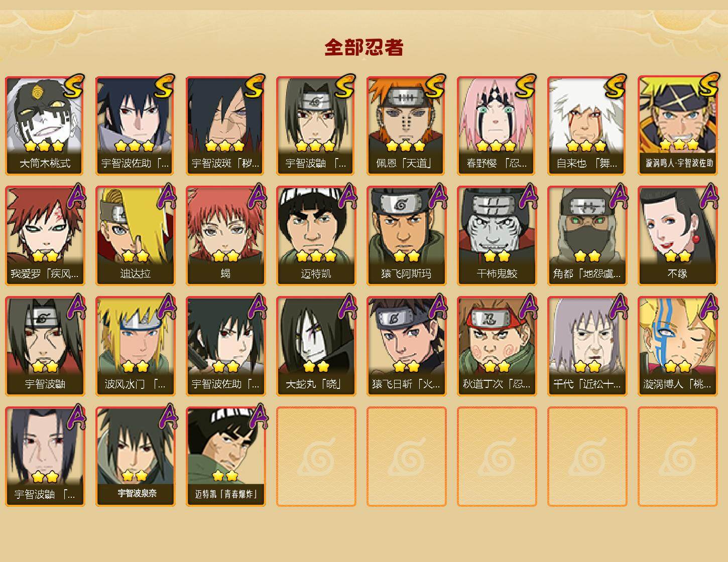Open the 大蛇丸「晓」 card

coord(316,346)
